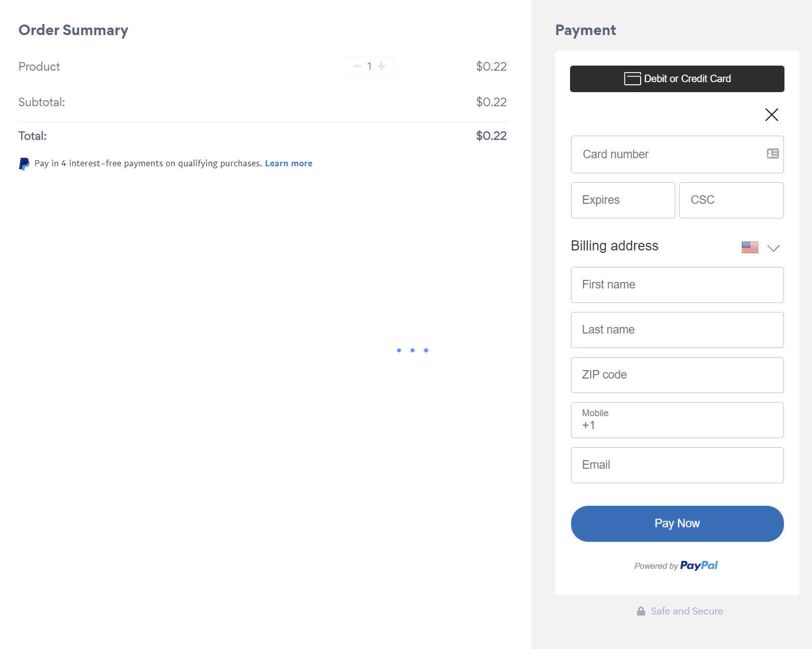Open the Learn more link
The image size is (812, 649).
pyautogui.click(x=289, y=163)
